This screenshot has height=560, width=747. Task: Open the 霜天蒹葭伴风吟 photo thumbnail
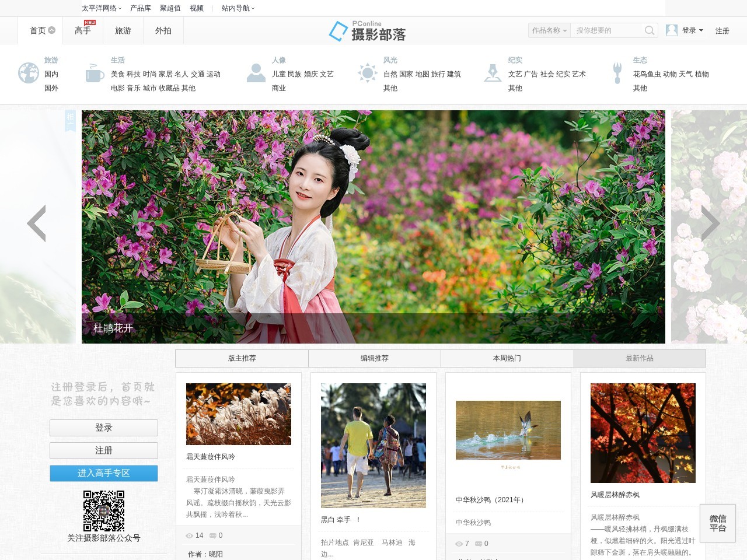239,414
